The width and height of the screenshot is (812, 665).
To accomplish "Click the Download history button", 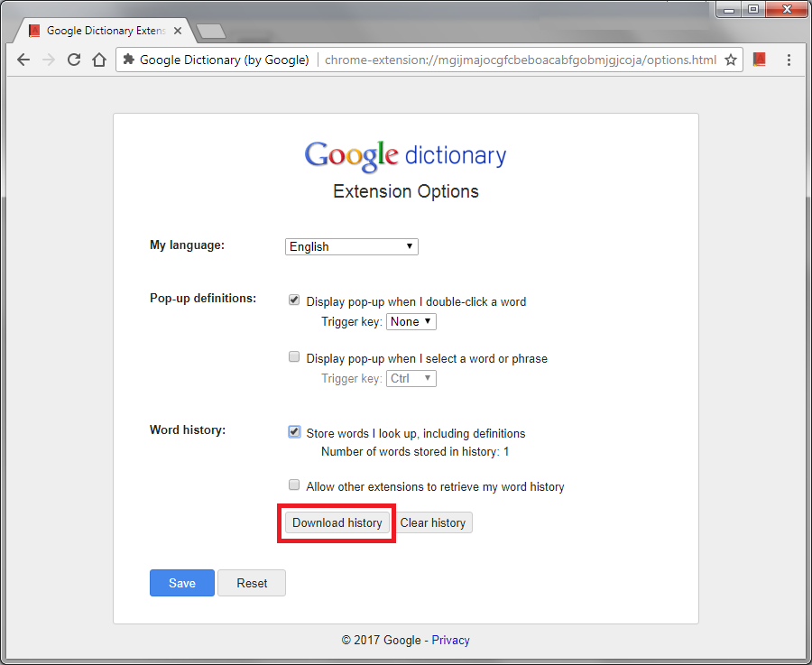I will pyautogui.click(x=337, y=522).
